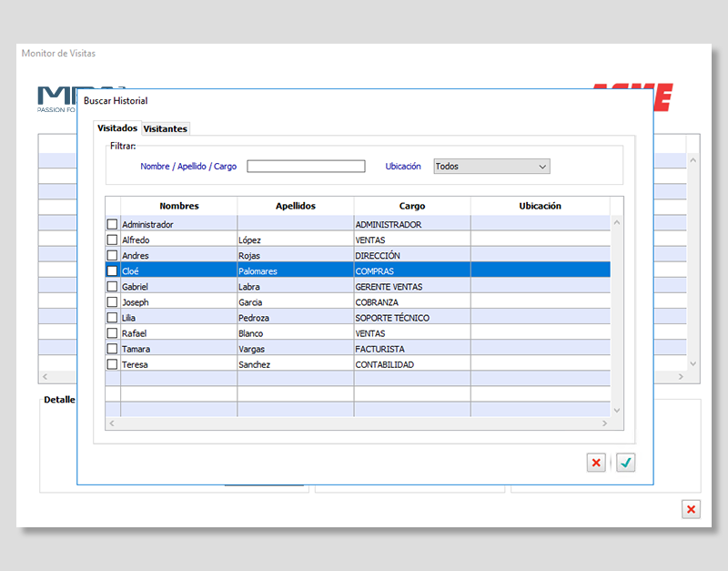The image size is (728, 571).
Task: Click the green checkmark confirm button
Action: (x=625, y=463)
